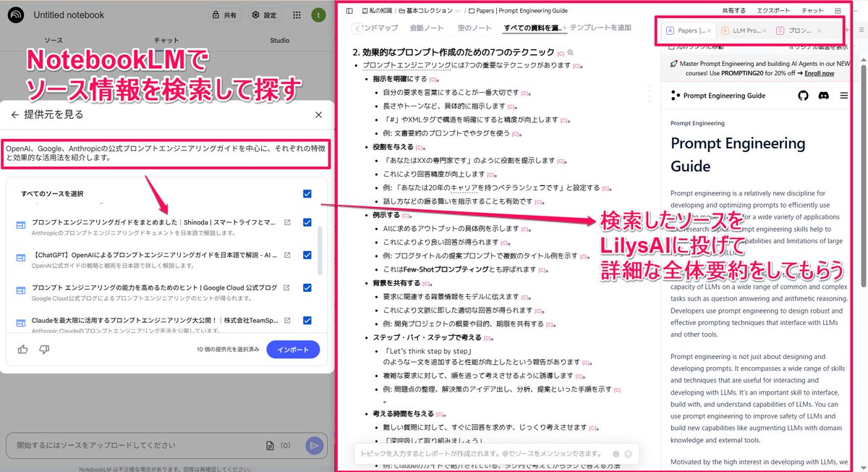This screenshot has height=472, width=868.
Task: Close the プロン... source tab
Action: [819, 30]
